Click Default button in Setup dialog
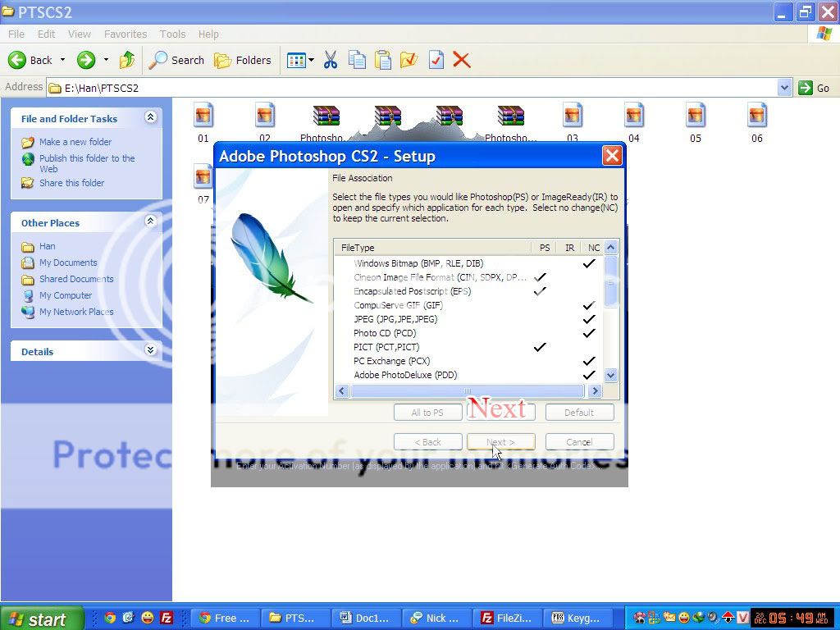Screen dimensions: 840x630 pyautogui.click(x=579, y=413)
